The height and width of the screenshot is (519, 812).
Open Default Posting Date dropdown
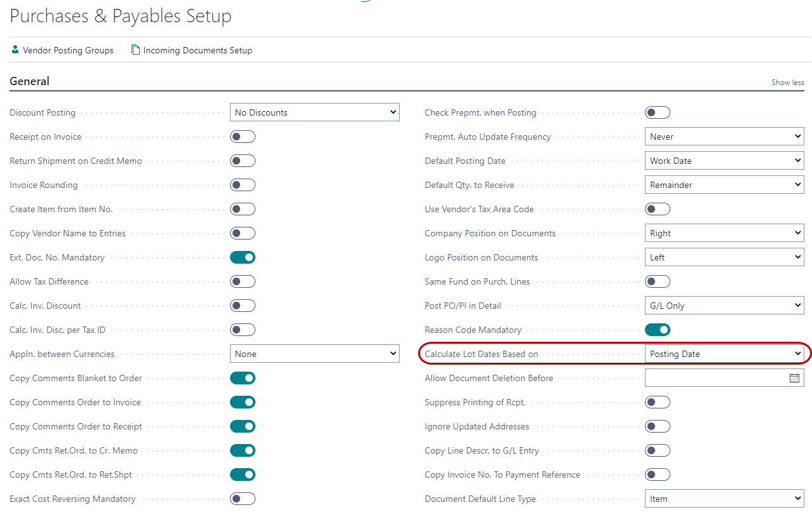[x=724, y=161]
